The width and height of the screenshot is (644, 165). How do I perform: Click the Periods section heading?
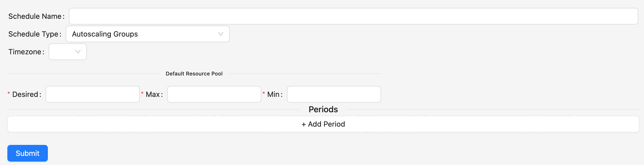point(323,109)
